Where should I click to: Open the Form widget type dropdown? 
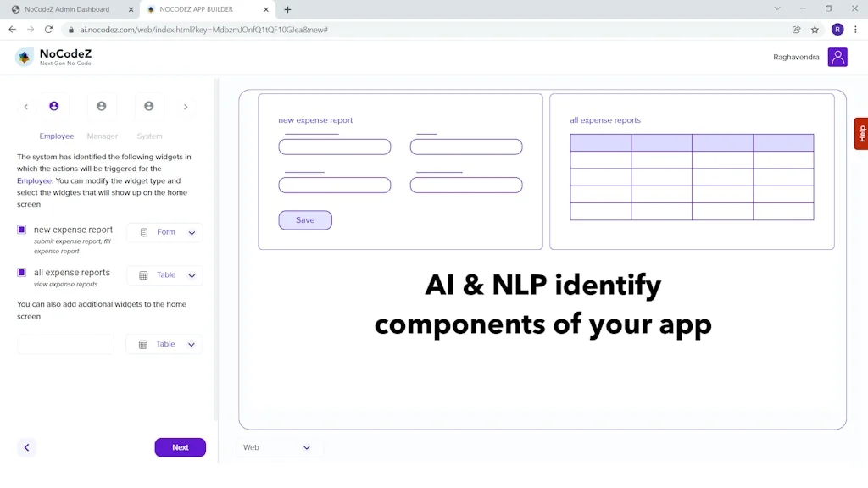164,232
